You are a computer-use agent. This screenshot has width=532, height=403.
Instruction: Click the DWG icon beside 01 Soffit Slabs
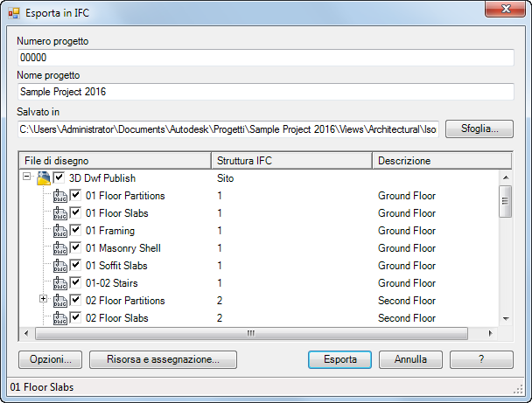(x=60, y=266)
